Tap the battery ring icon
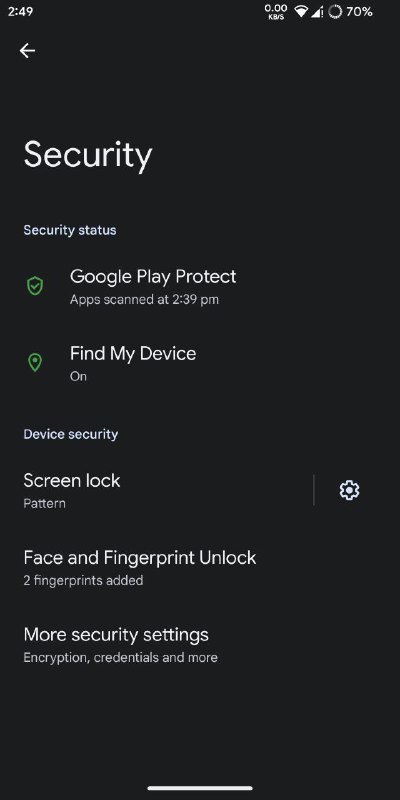Image resolution: width=400 pixels, height=800 pixels. click(335, 11)
